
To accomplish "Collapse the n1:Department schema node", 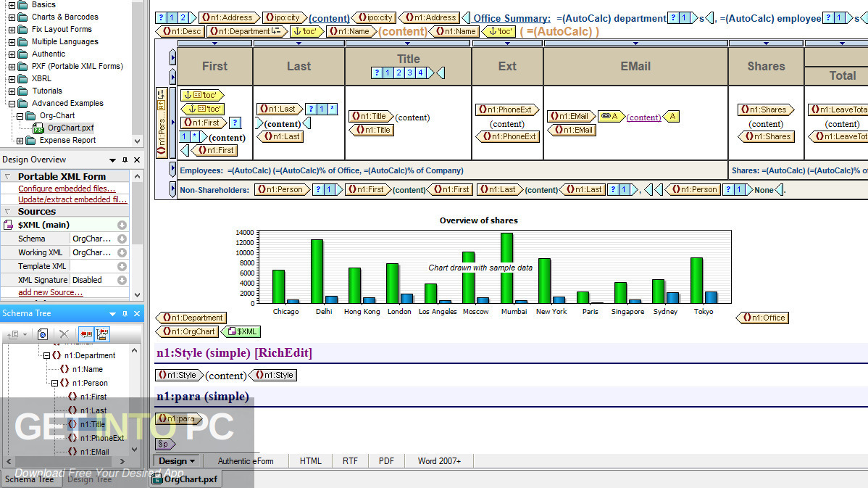I will (x=46, y=355).
